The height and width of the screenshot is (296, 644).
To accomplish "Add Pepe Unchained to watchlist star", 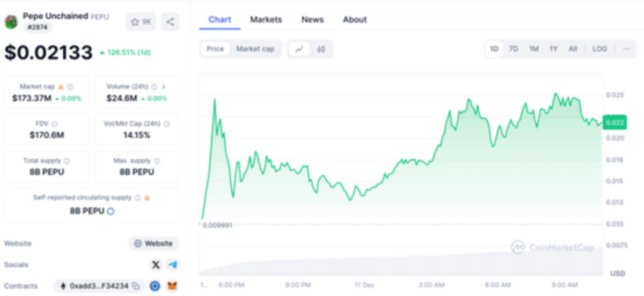I will point(141,22).
